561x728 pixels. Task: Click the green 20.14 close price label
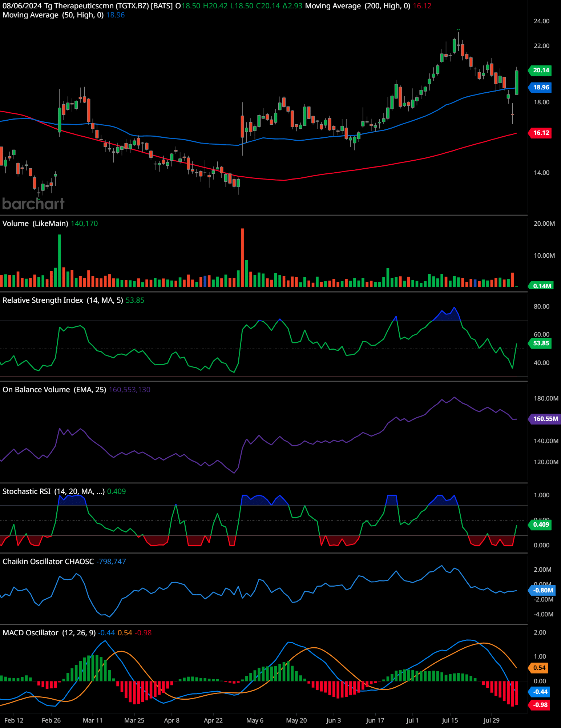[x=541, y=71]
